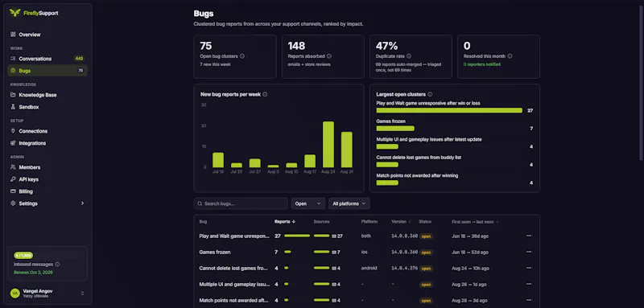The width and height of the screenshot is (644, 308).
Task: Select the Bugs sidebar item
Action: point(47,71)
